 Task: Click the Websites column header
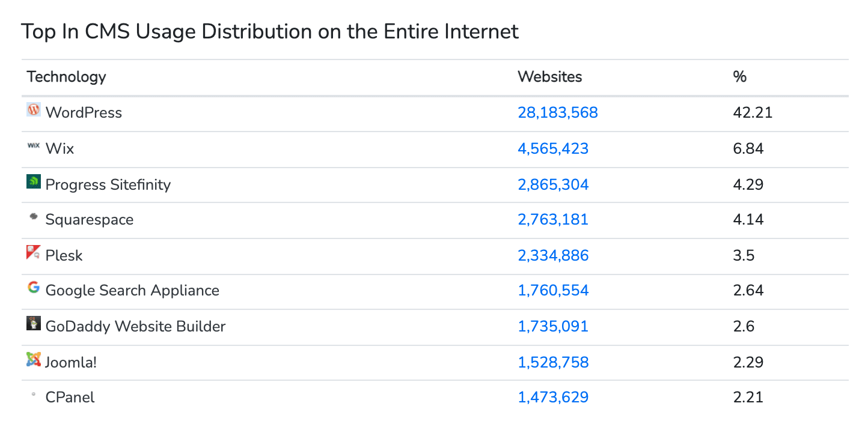tap(550, 77)
